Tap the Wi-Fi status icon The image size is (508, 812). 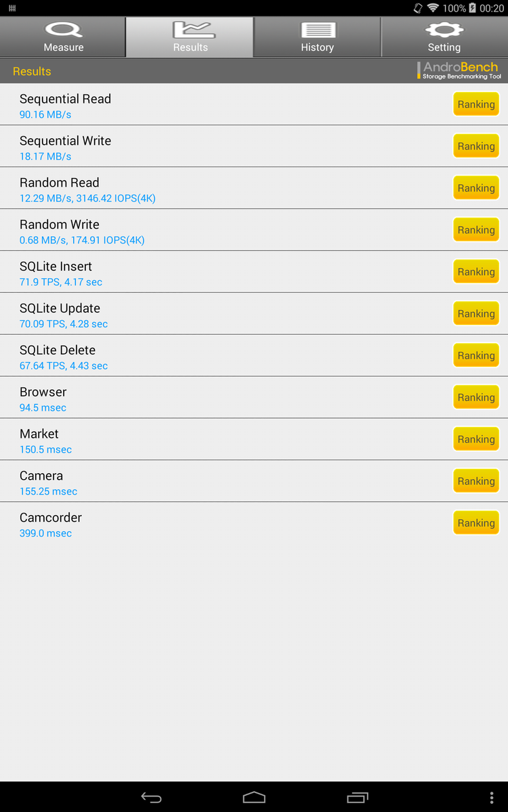[x=433, y=8]
